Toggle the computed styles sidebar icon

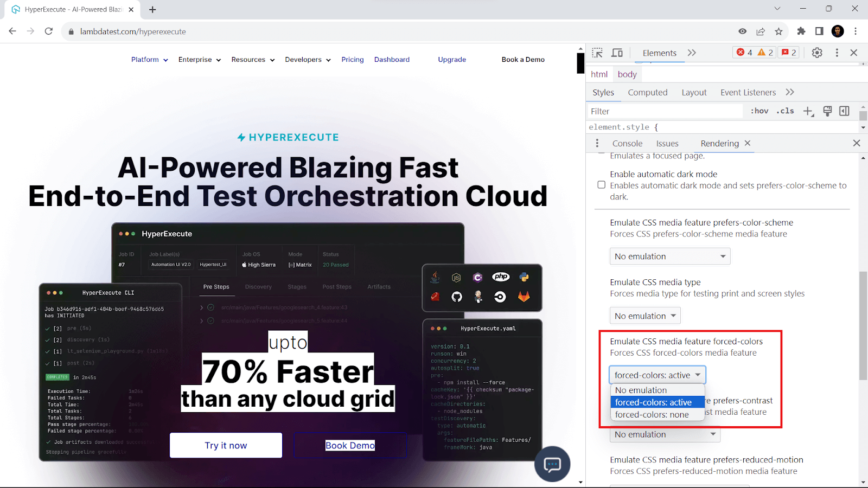845,111
